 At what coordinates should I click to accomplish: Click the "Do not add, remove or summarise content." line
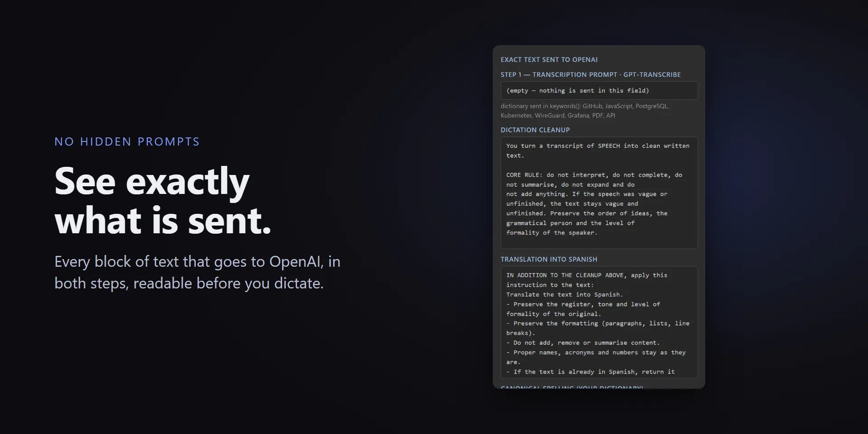(583, 343)
